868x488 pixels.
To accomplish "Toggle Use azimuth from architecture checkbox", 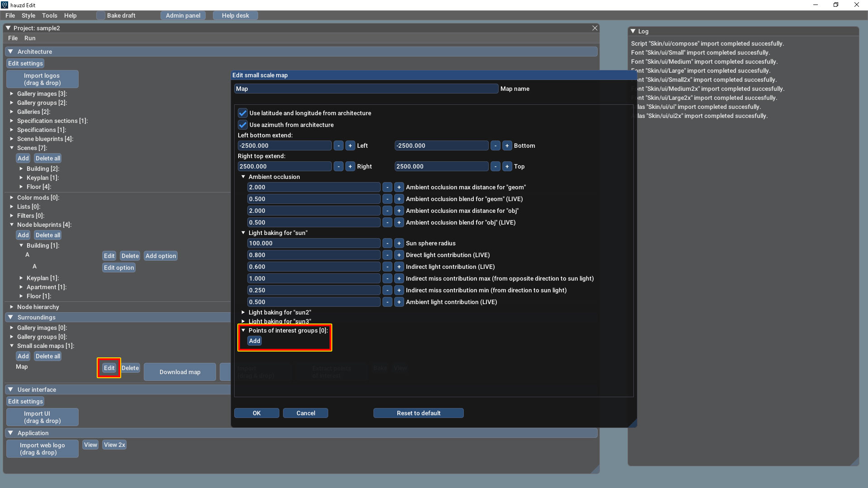I will pyautogui.click(x=243, y=125).
